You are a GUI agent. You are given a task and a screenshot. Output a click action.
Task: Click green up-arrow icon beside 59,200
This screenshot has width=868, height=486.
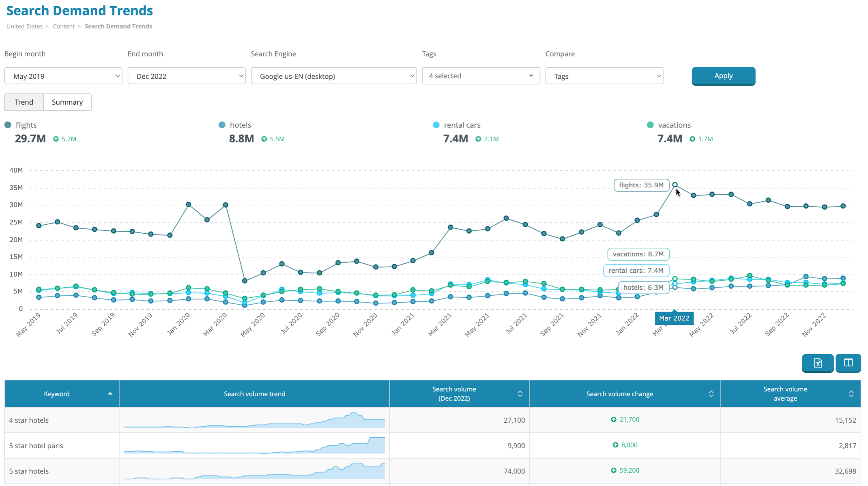(x=613, y=471)
